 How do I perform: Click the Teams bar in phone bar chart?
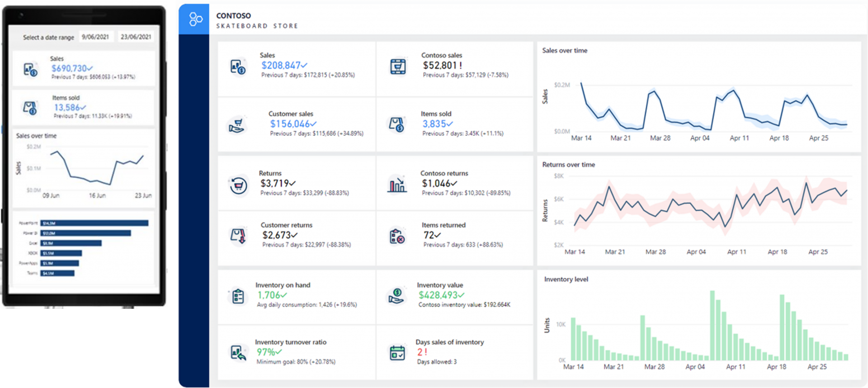[x=57, y=273]
